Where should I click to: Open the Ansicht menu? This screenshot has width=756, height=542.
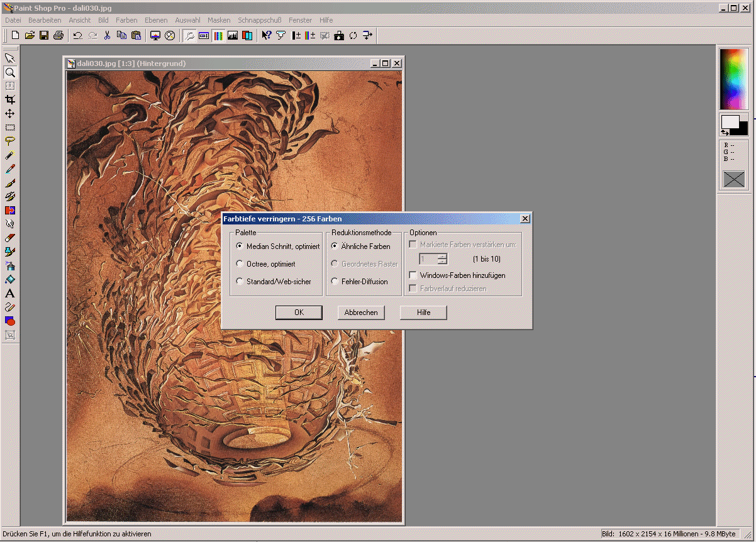click(x=80, y=20)
